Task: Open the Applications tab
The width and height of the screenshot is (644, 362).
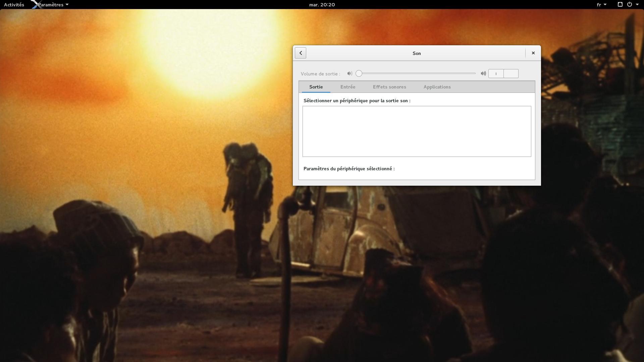Action: point(437,87)
